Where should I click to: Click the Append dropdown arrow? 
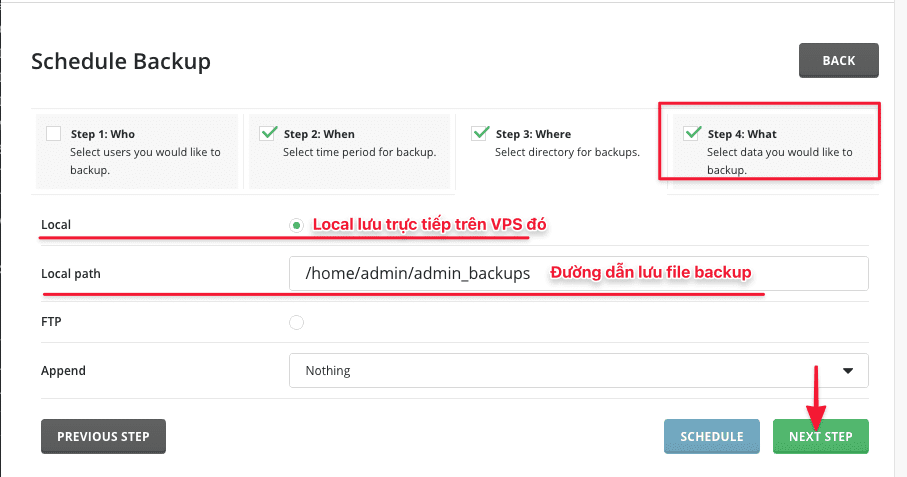click(x=848, y=370)
